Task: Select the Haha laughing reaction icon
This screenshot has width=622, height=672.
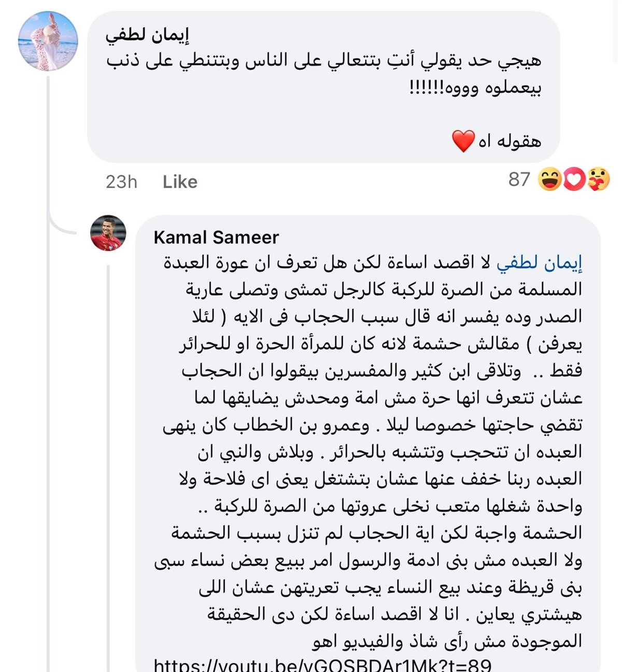Action: coord(549,179)
